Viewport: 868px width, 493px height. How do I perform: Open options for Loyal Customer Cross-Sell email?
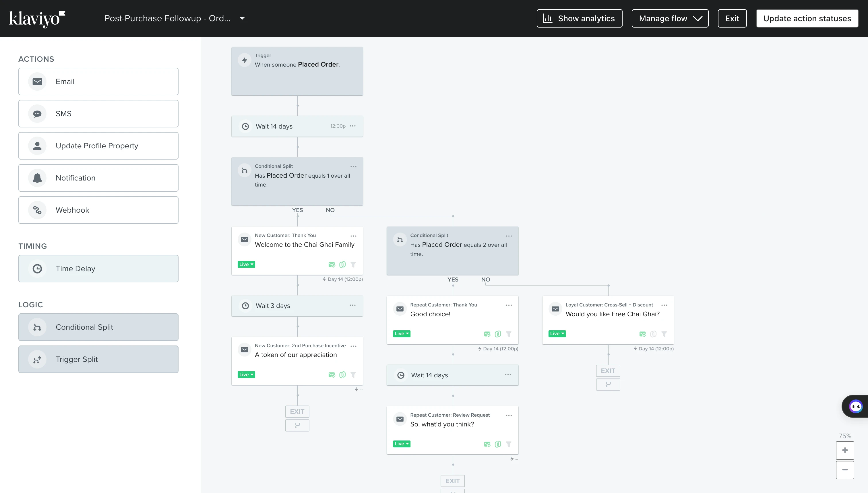(x=664, y=305)
